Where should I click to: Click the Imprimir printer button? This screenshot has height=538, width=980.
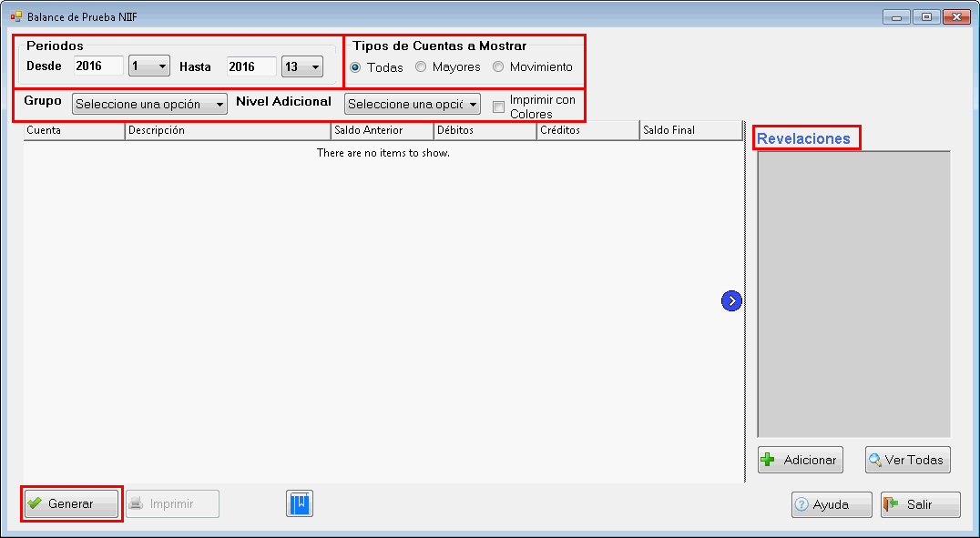pos(172,504)
